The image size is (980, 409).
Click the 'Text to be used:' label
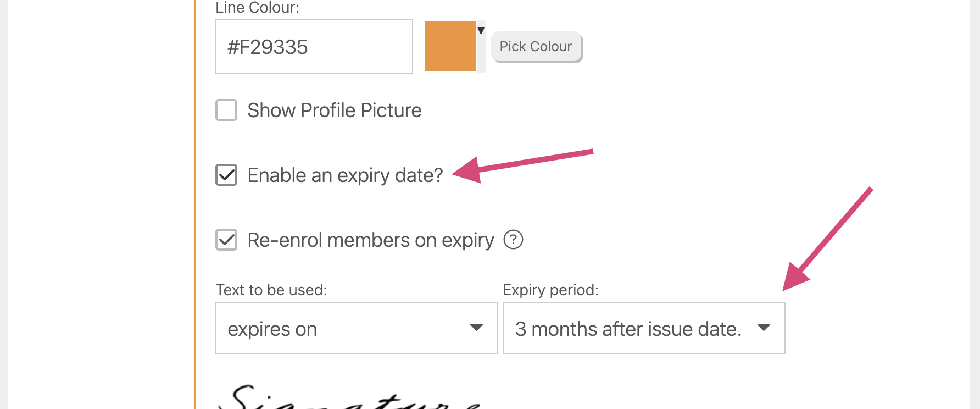click(x=271, y=290)
